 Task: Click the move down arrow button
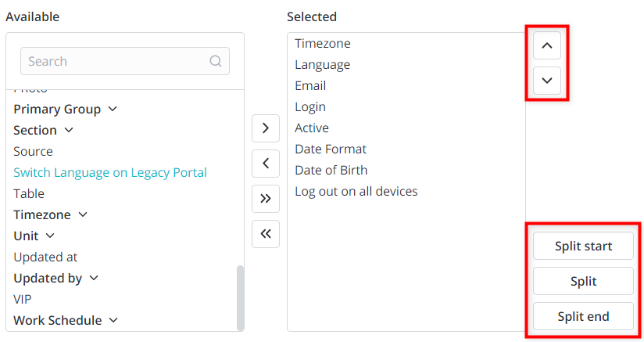(x=546, y=80)
